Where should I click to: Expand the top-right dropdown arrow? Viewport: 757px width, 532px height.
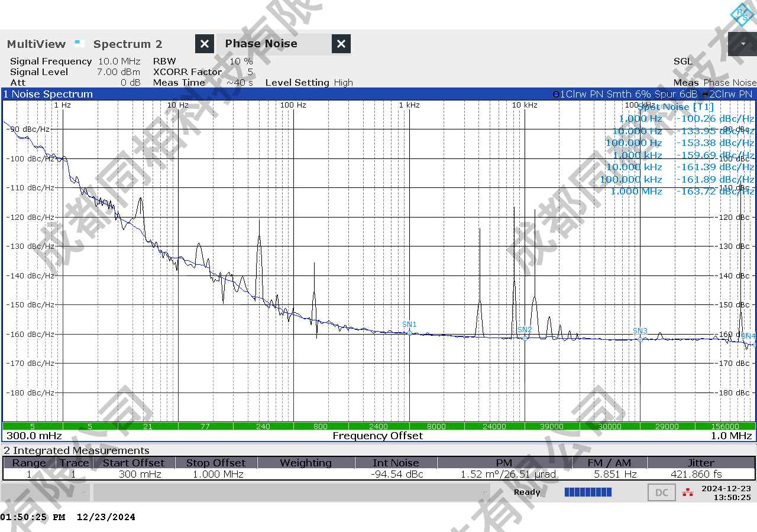[743, 44]
